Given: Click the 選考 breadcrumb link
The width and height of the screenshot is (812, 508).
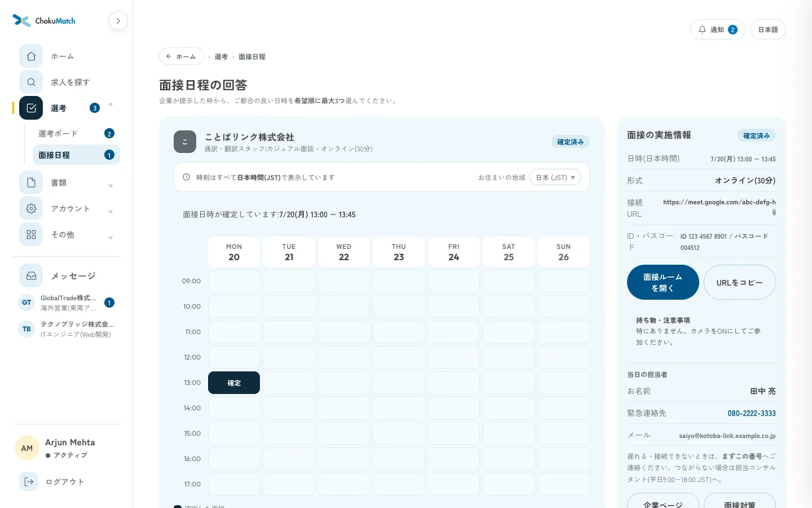Looking at the screenshot, I should point(221,57).
